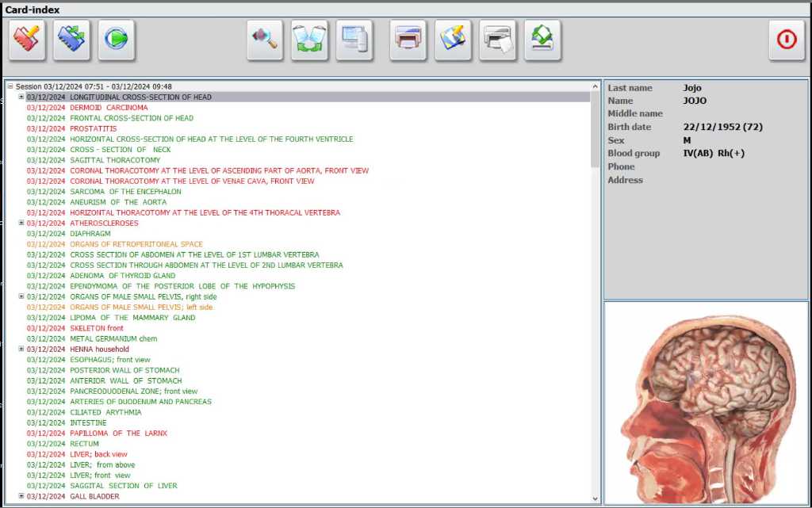Select ANEURISM OF THE AORTA row
Viewport: 812px width, 508px height.
pos(96,202)
